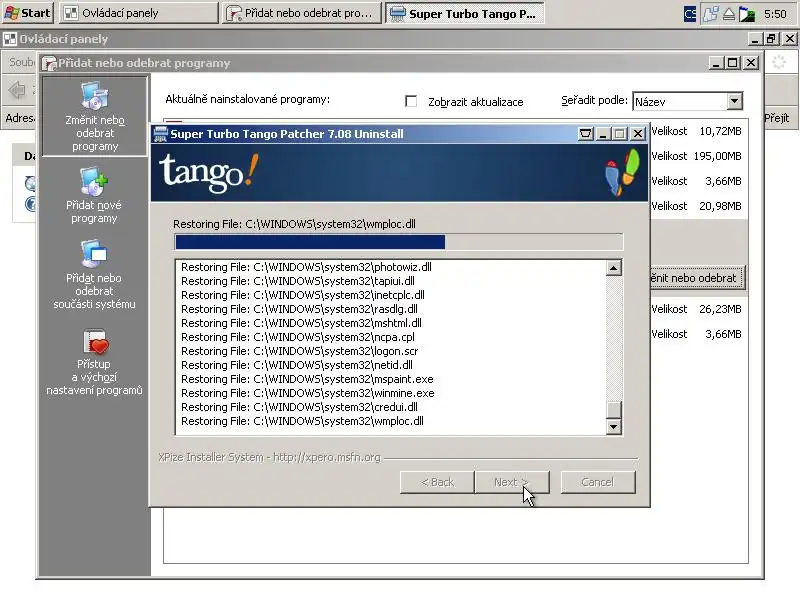Select log line with netid.dll

pyautogui.click(x=297, y=365)
